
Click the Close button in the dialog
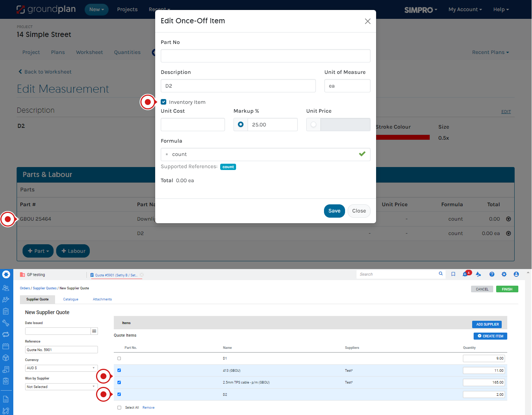pos(359,211)
